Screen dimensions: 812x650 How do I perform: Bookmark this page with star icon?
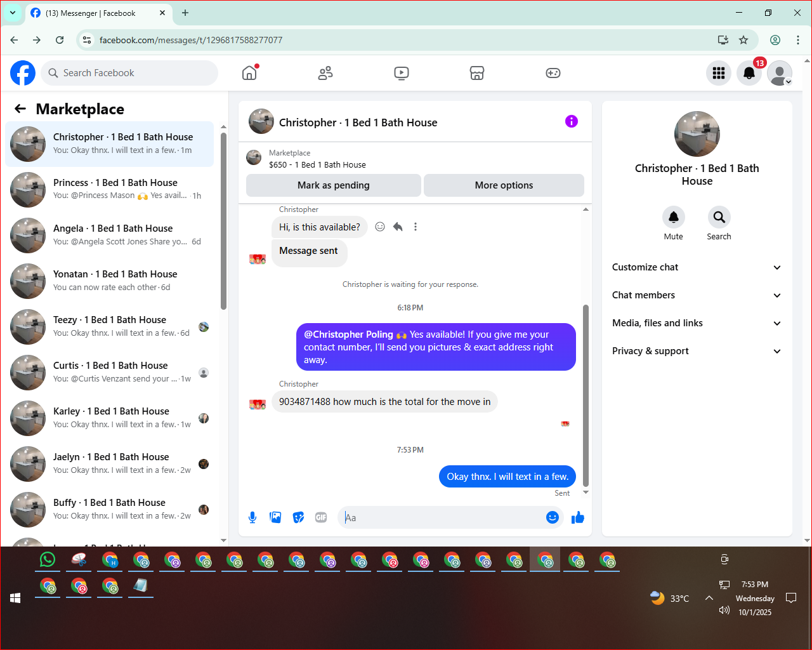743,40
